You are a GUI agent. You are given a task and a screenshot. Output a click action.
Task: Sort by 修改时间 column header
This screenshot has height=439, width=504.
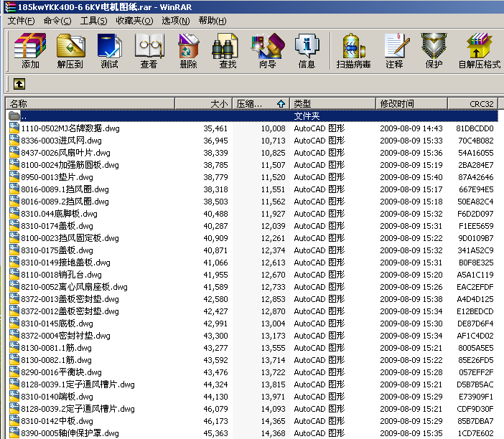412,104
